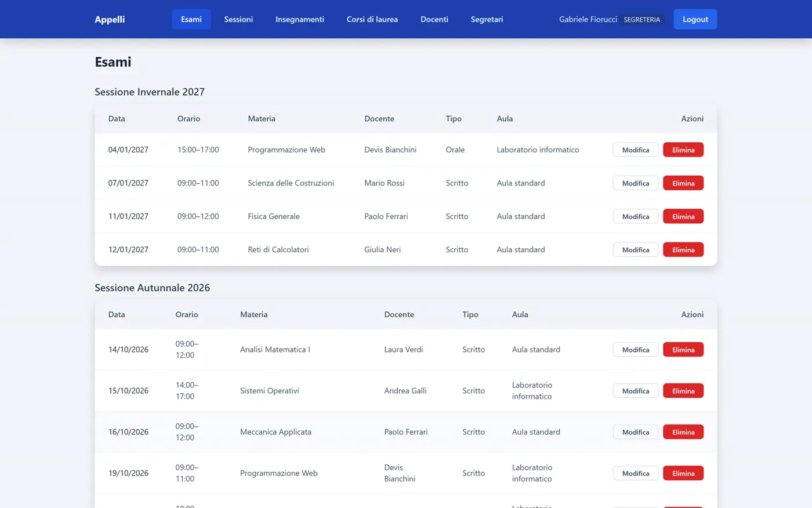Modify the Scienza delle Costruzioni exam
The image size is (812, 508).
point(636,183)
